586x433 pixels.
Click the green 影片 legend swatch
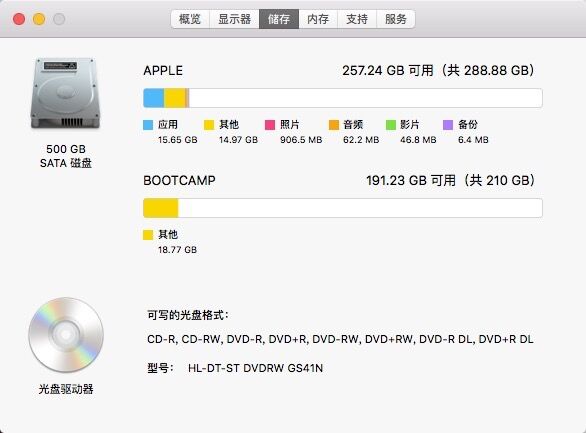[391, 125]
